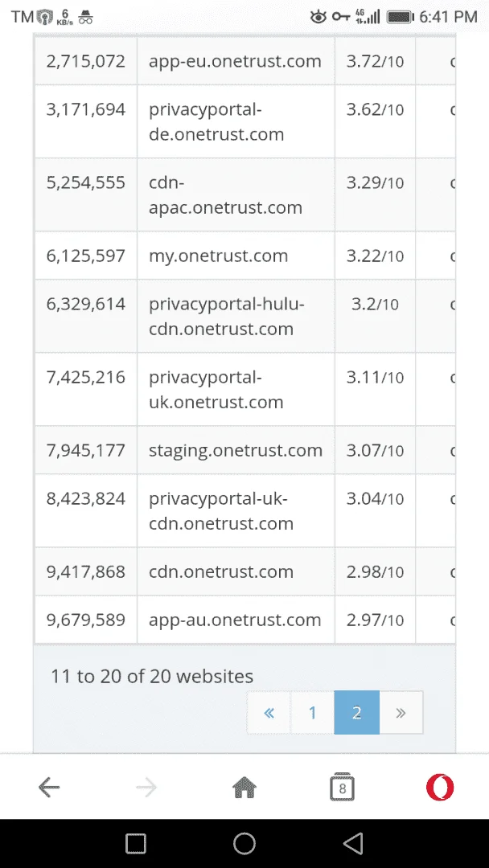Tap Android recent apps square button

pyautogui.click(x=136, y=844)
